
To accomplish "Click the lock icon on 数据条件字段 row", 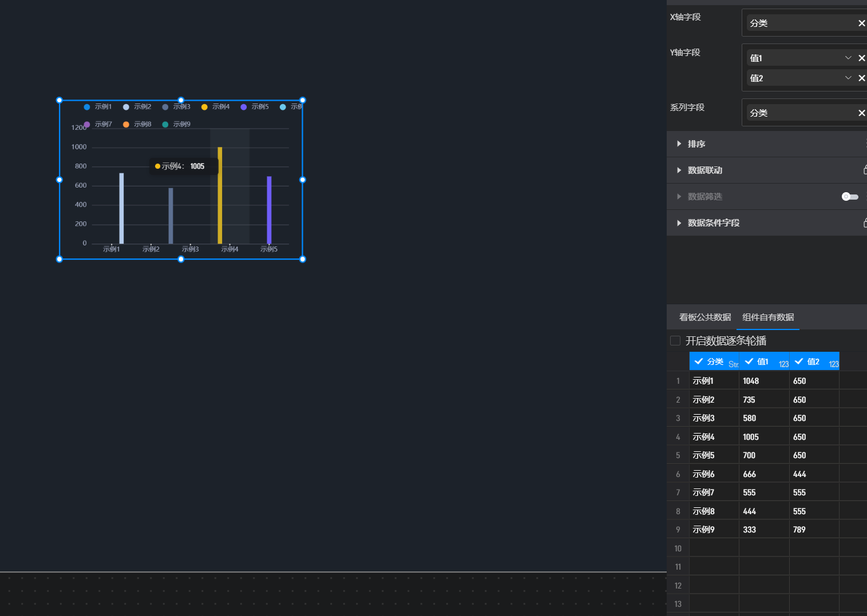I will 865,222.
